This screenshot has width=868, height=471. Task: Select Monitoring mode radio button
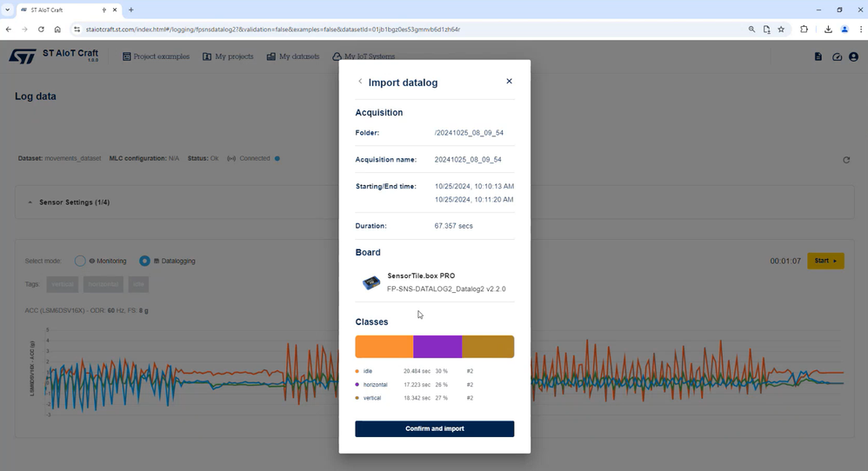click(80, 261)
